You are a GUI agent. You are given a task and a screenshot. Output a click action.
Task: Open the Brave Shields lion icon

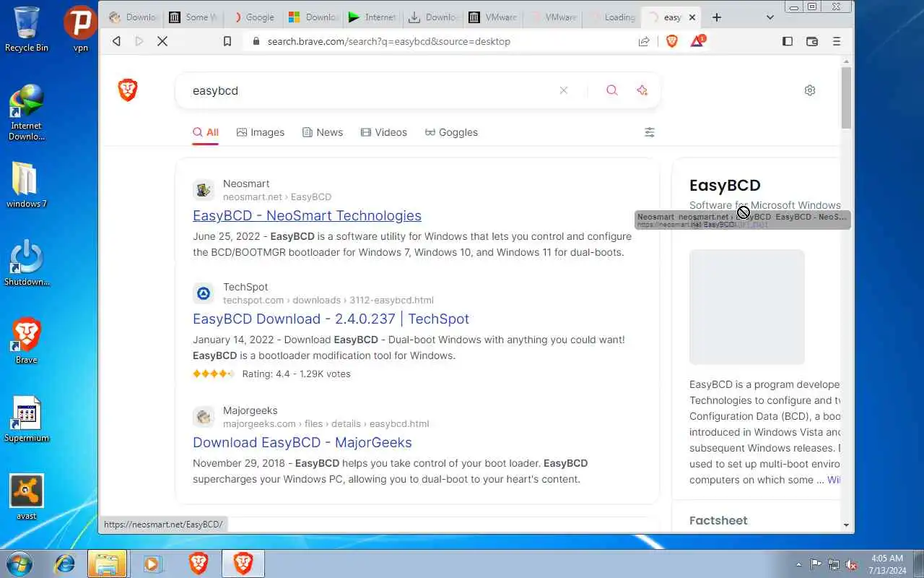click(672, 41)
